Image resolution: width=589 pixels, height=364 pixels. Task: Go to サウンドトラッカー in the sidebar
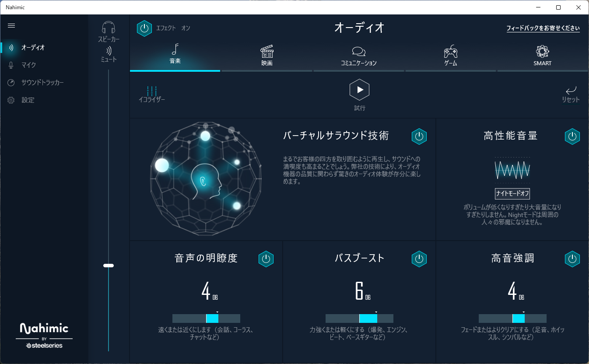[x=44, y=83]
